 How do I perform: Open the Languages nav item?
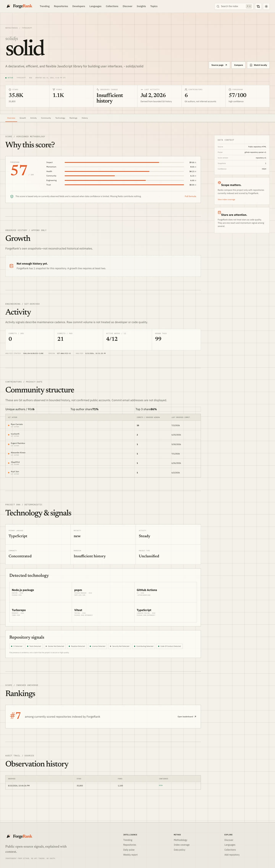[x=95, y=6]
